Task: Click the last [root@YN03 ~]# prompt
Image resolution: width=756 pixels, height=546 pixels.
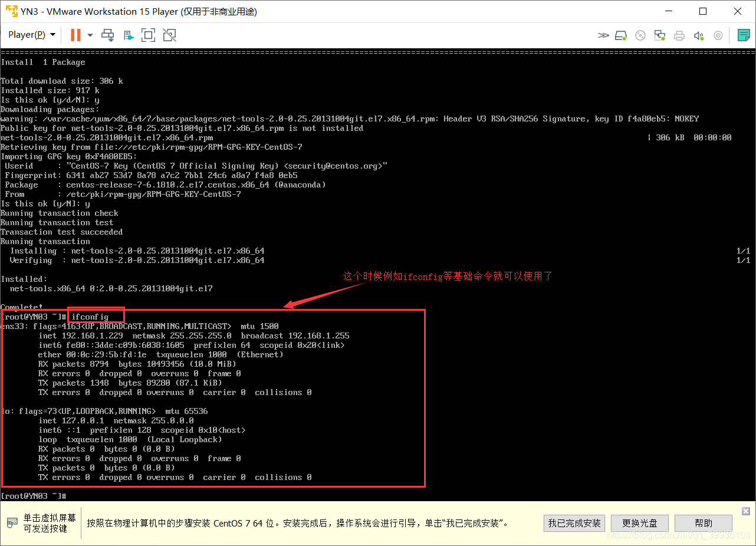Action: click(34, 496)
